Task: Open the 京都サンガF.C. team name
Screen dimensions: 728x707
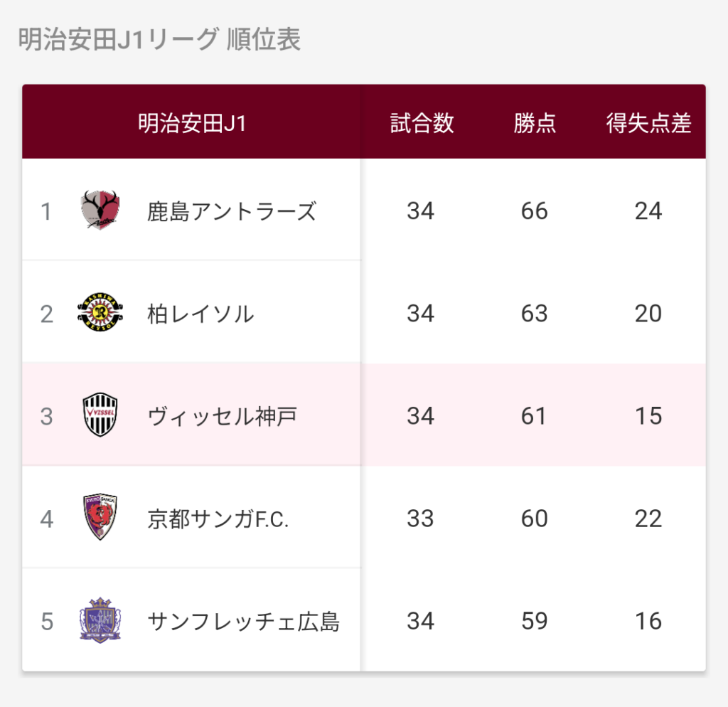Action: [x=218, y=519]
